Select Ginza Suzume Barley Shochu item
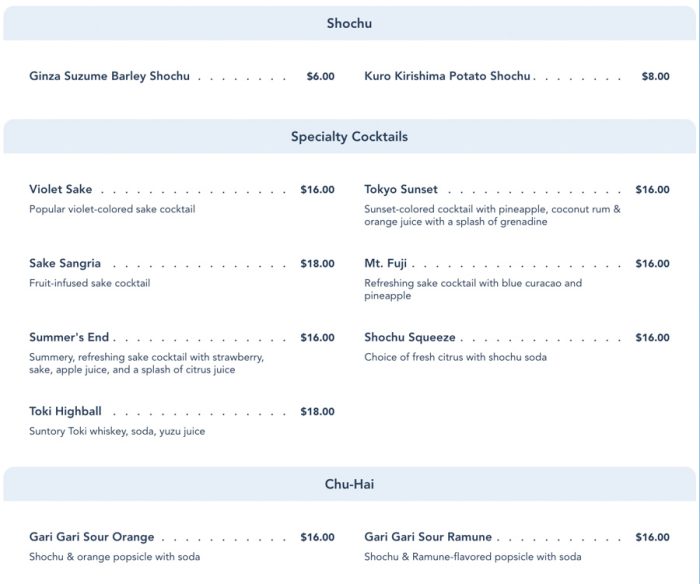The image size is (700, 584). 109,76
